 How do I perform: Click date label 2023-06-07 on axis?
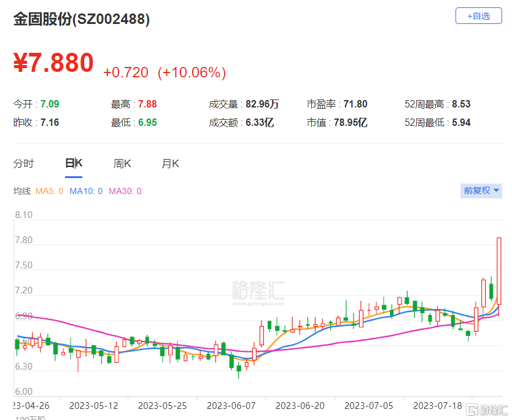coord(231,406)
